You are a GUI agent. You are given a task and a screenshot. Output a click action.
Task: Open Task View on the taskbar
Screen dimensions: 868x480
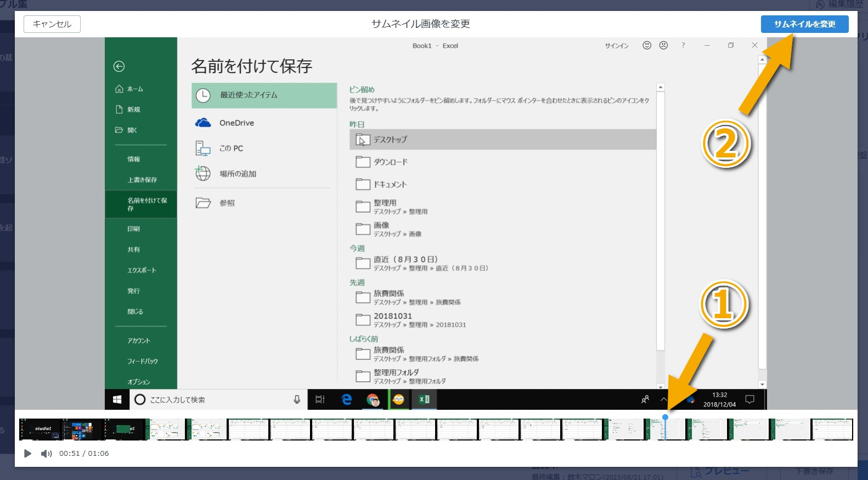320,400
